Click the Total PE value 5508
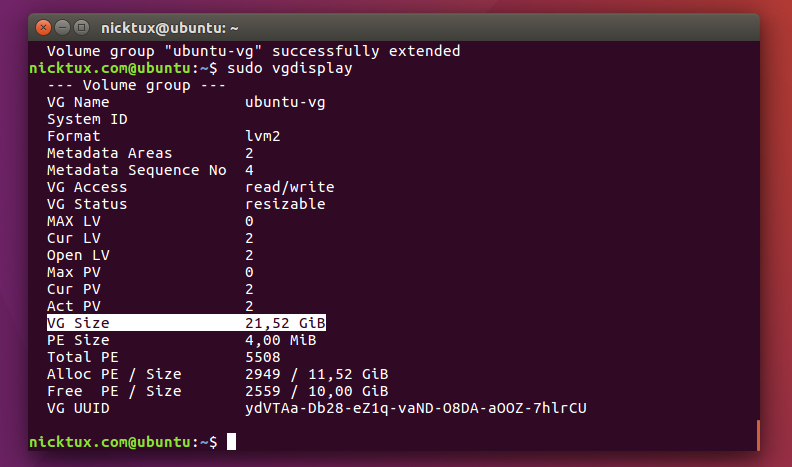Viewport: 792px width, 467px height. tap(262, 357)
